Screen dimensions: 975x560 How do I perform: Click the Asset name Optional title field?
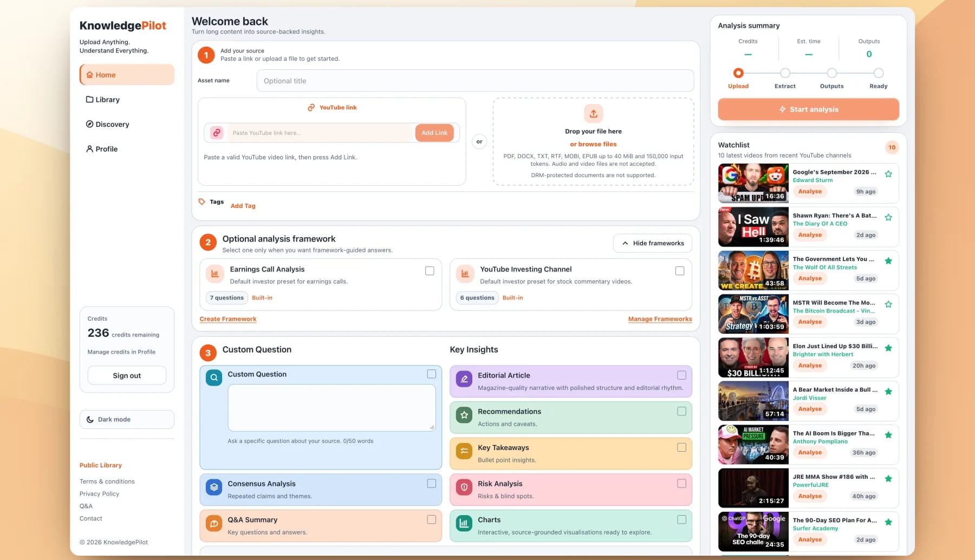click(x=475, y=81)
